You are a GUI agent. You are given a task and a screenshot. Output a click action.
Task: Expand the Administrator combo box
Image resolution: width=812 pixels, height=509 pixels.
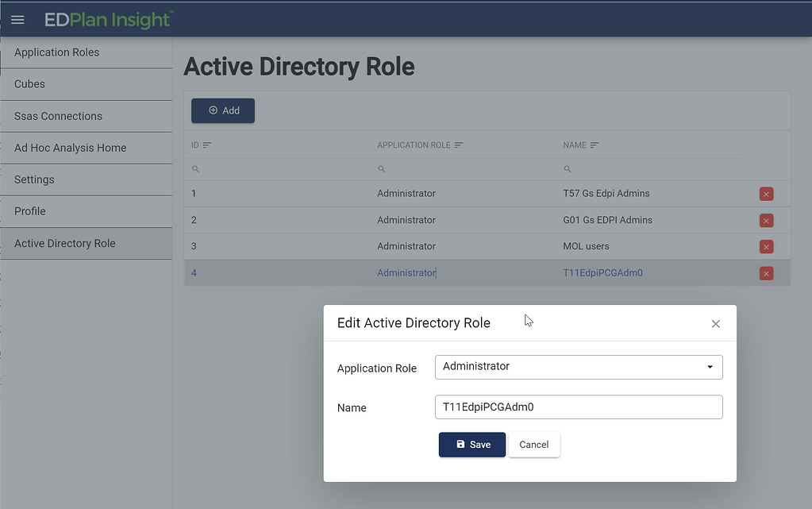[x=709, y=367]
